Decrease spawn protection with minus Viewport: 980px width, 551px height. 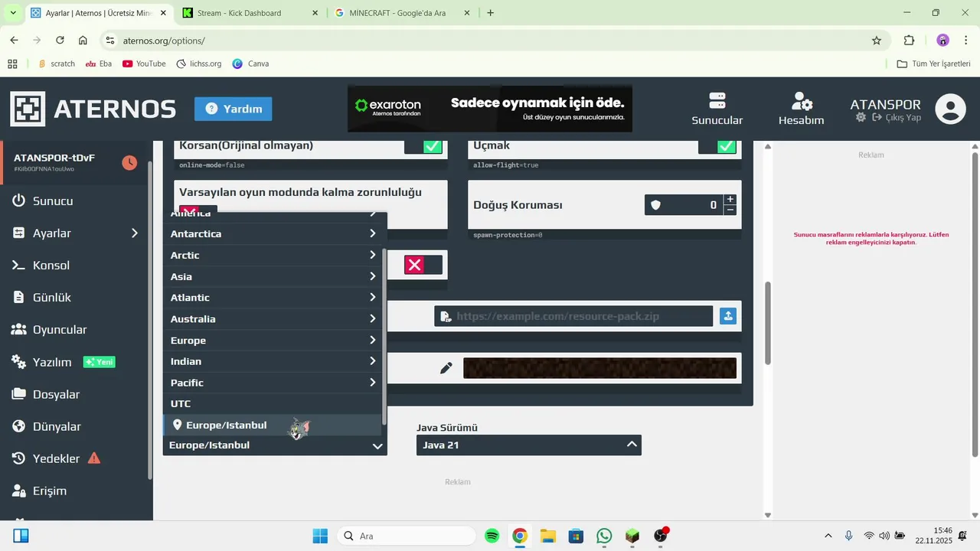730,210
